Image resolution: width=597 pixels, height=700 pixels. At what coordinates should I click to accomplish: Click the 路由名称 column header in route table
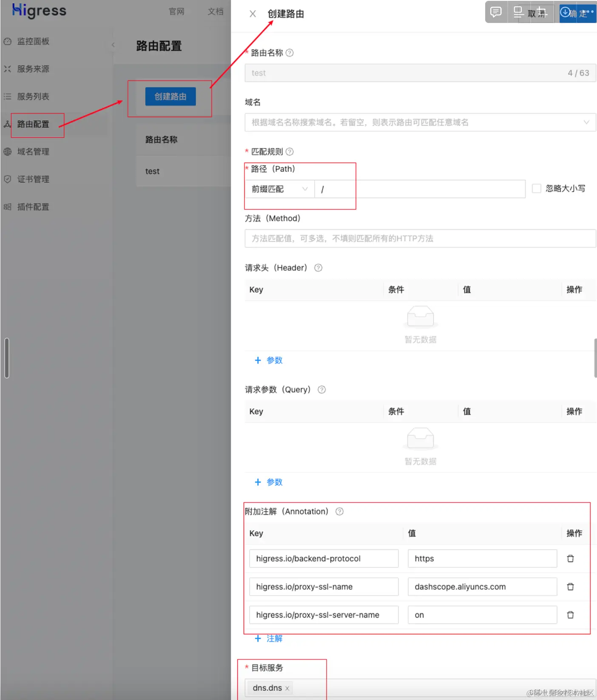pos(161,139)
